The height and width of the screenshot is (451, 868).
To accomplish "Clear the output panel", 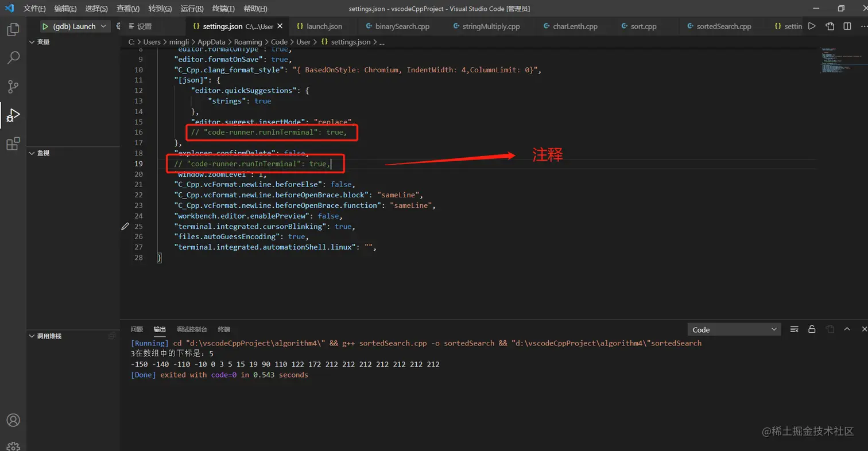I will [x=795, y=329].
